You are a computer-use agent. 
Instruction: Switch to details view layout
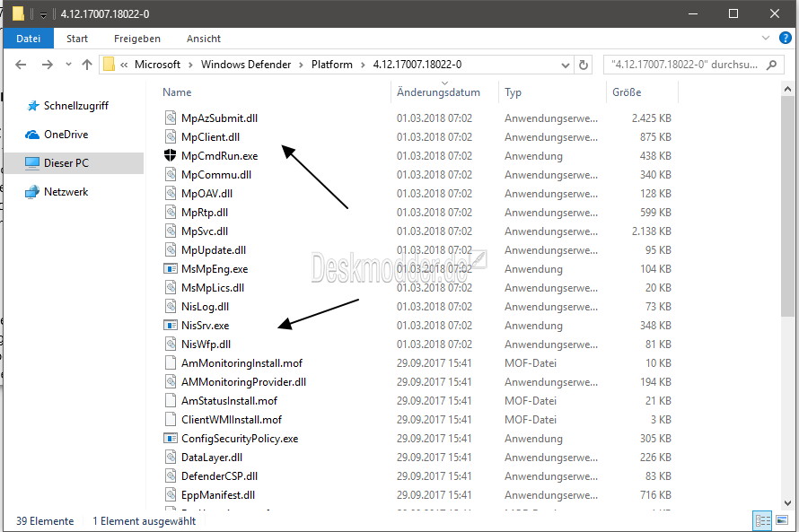pos(763,521)
